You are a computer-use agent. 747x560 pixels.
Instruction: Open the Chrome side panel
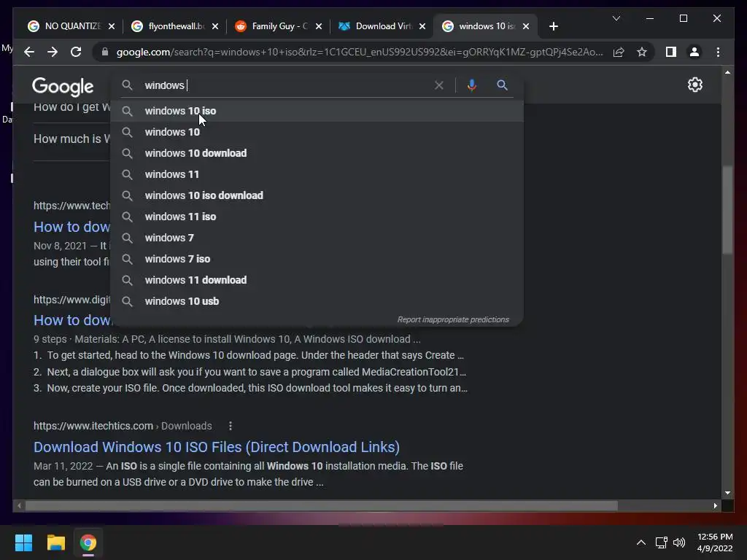click(671, 52)
